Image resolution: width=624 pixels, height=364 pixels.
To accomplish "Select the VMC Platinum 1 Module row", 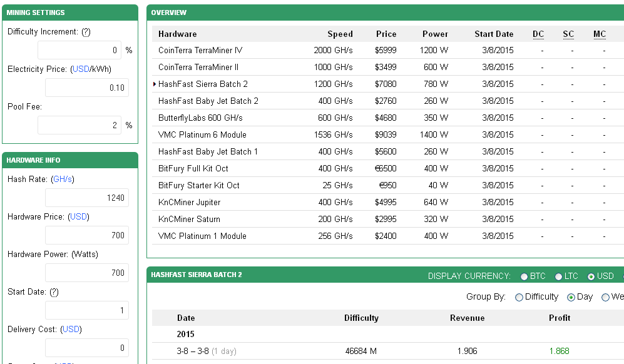I will 388,236.
